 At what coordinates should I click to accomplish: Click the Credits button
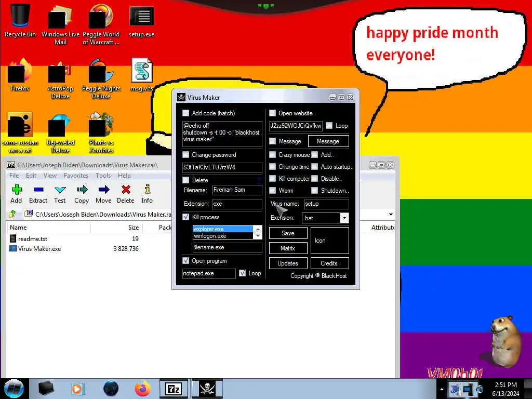(329, 263)
